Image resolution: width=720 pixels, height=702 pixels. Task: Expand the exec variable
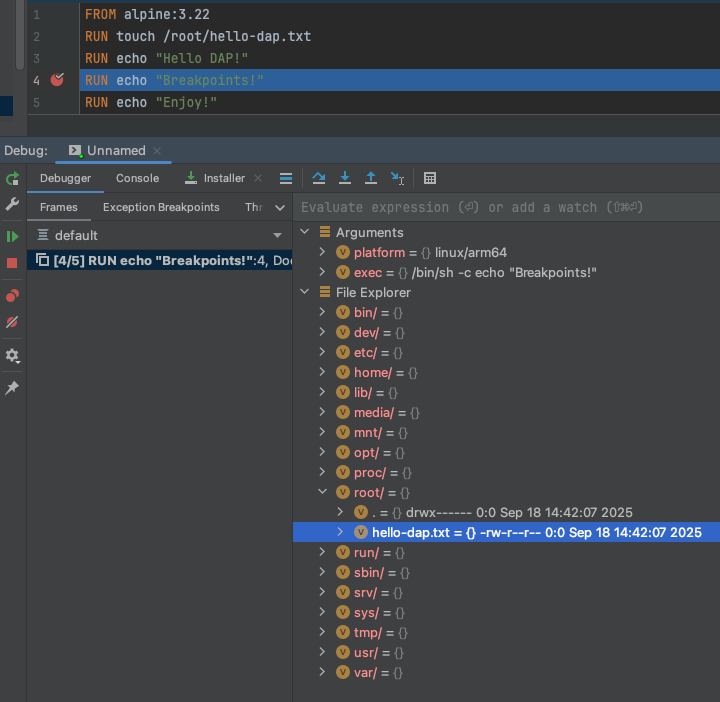coord(322,272)
